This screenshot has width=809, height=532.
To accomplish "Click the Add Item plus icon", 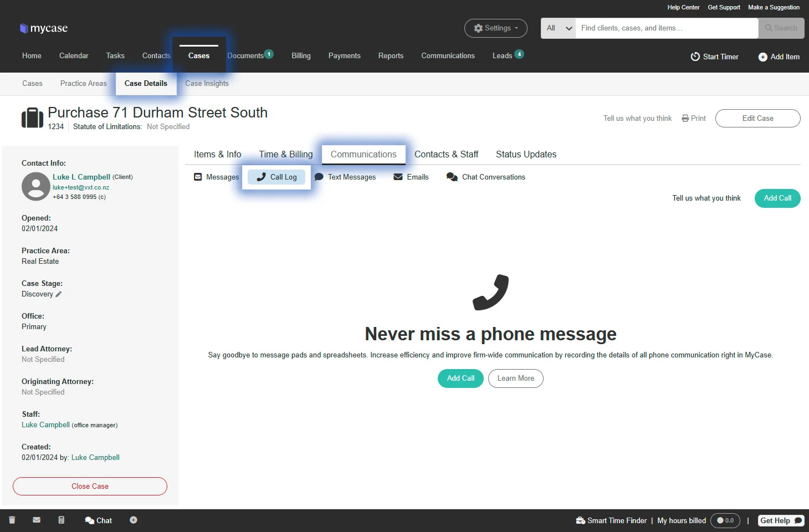I will pyautogui.click(x=762, y=57).
